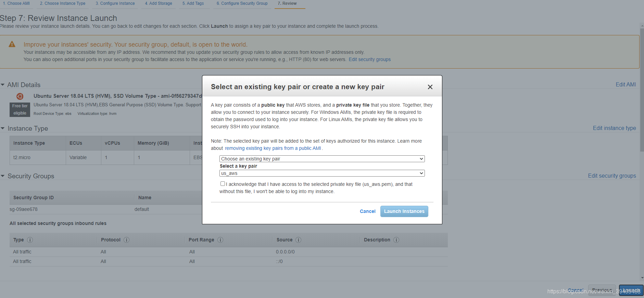
Task: Click the security warning triangle icon
Action: (x=12, y=44)
